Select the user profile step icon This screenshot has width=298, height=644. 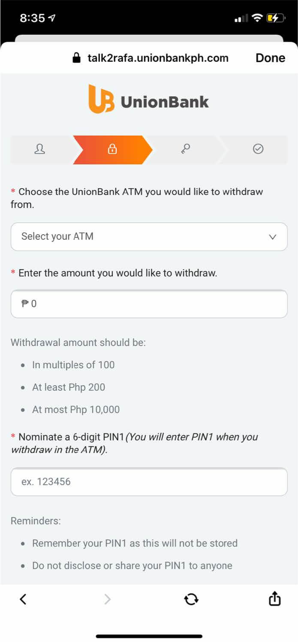pyautogui.click(x=40, y=149)
